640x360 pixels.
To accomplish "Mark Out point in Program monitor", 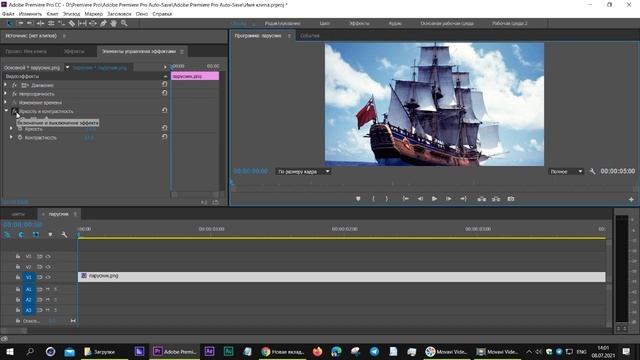I will tap(387, 199).
